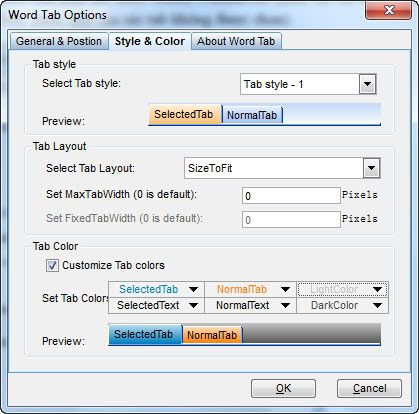Click the Select Tab style label

[81, 83]
